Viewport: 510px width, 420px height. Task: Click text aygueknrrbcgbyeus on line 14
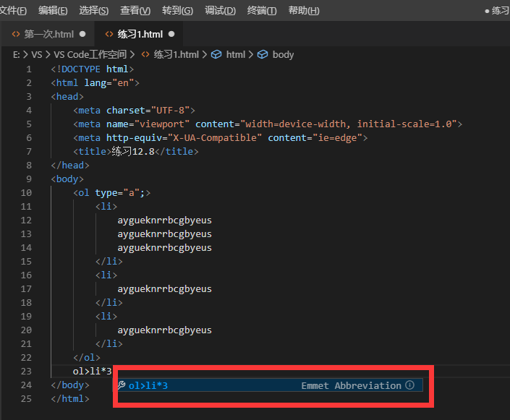point(165,248)
